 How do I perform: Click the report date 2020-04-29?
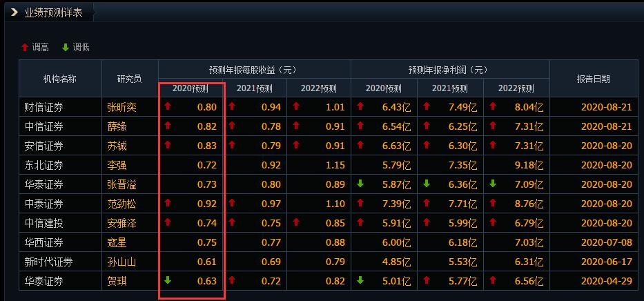tap(607, 282)
